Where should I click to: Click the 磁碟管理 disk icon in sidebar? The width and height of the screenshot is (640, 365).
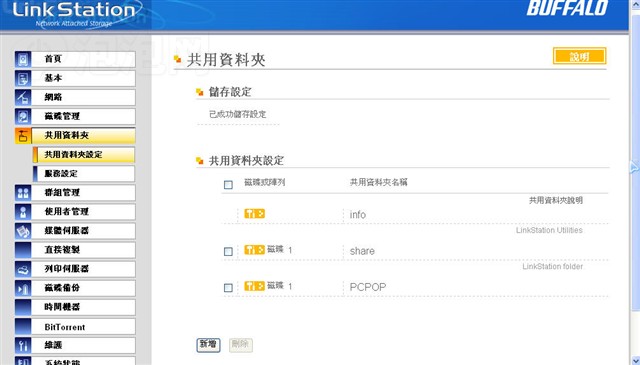pos(23,117)
